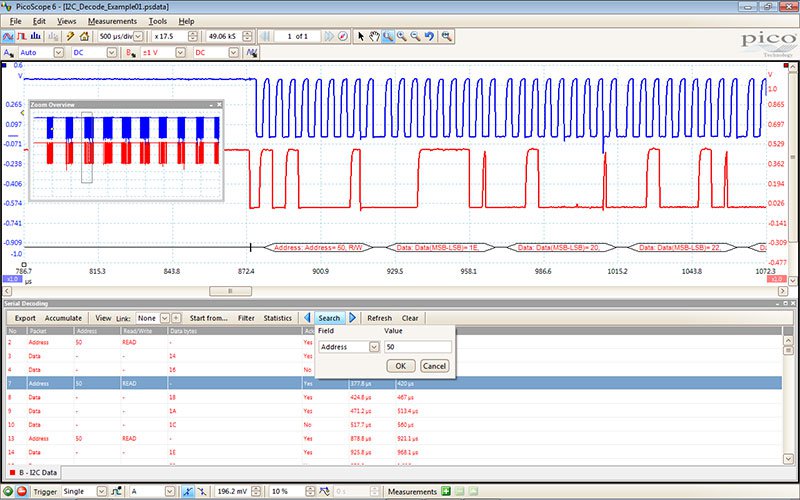Expand the channel B ±1 V range dropdown
This screenshot has width=800, height=500.
pyautogui.click(x=181, y=52)
